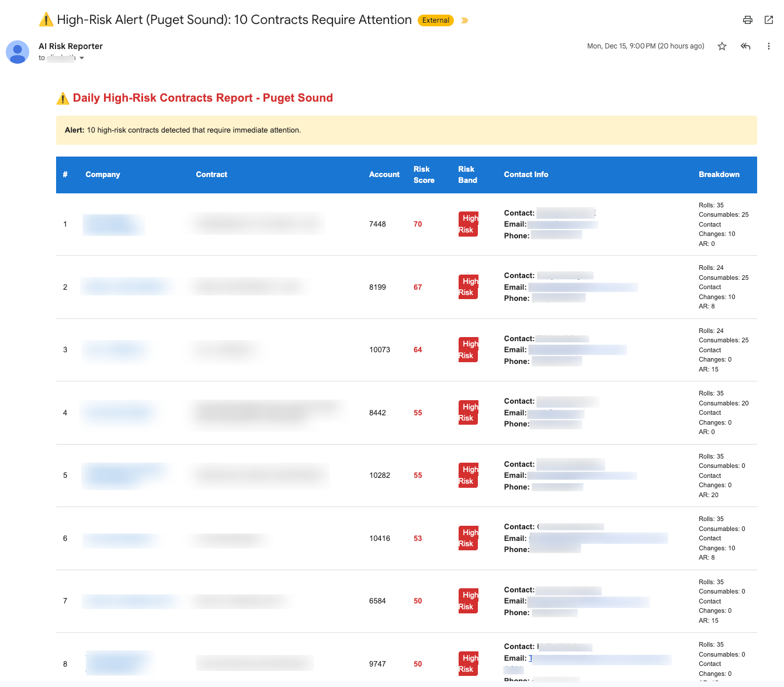784x687 pixels.
Task: Open the three-dot more options menu
Action: [x=768, y=46]
